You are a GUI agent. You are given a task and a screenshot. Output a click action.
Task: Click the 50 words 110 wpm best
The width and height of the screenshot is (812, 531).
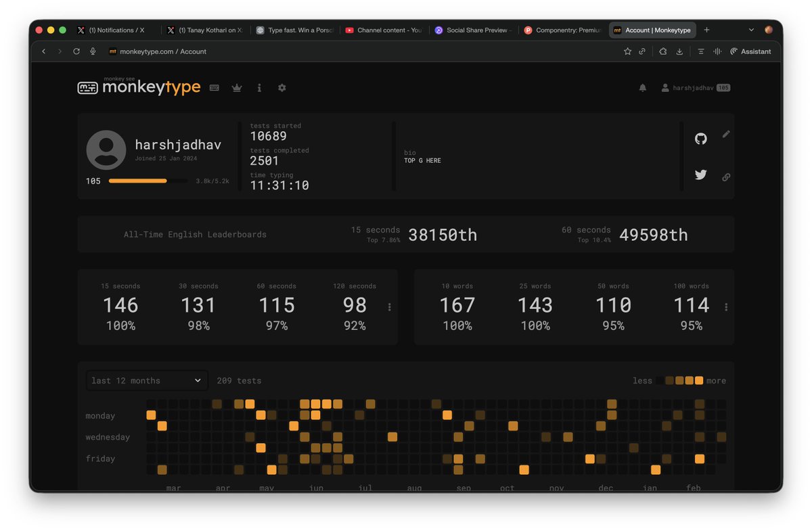613,306
